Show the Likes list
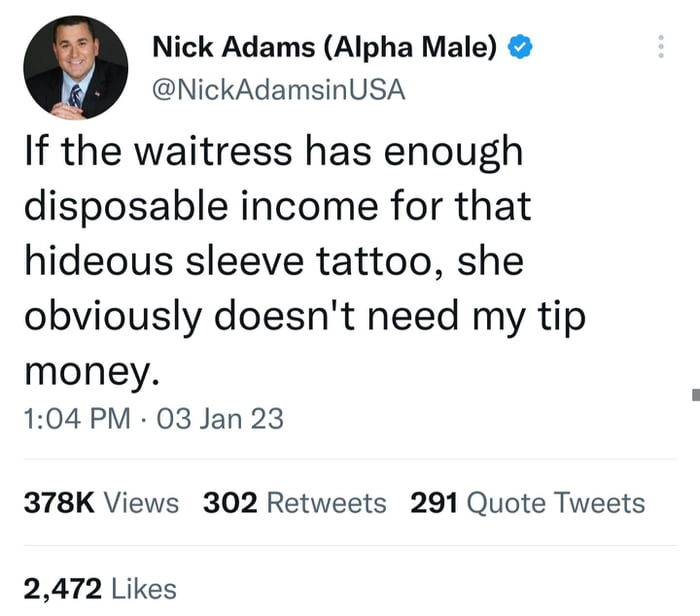This screenshot has height=616, width=700. point(144,588)
